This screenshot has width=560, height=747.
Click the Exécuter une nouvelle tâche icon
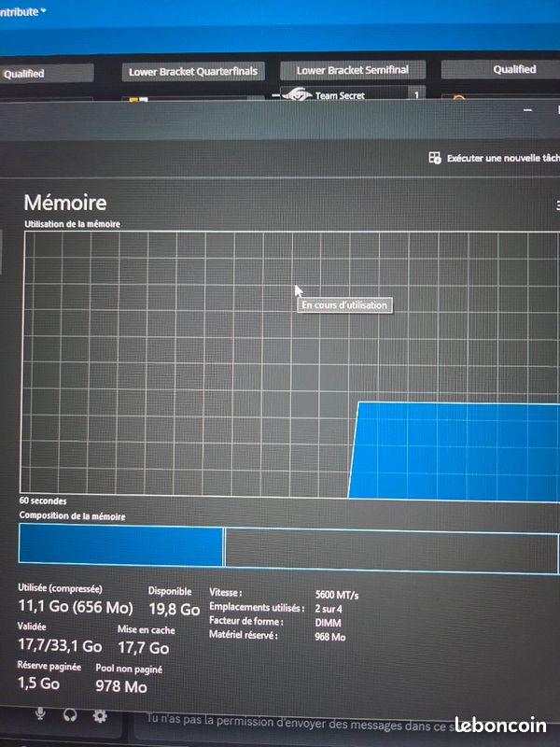(434, 158)
